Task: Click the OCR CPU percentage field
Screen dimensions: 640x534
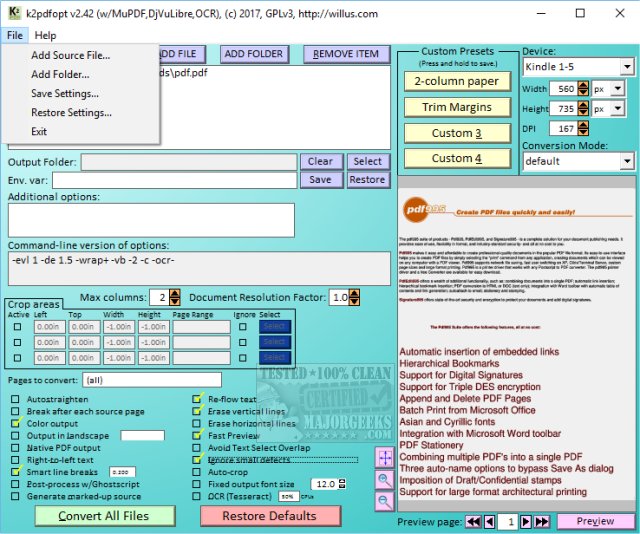Action: point(289,496)
